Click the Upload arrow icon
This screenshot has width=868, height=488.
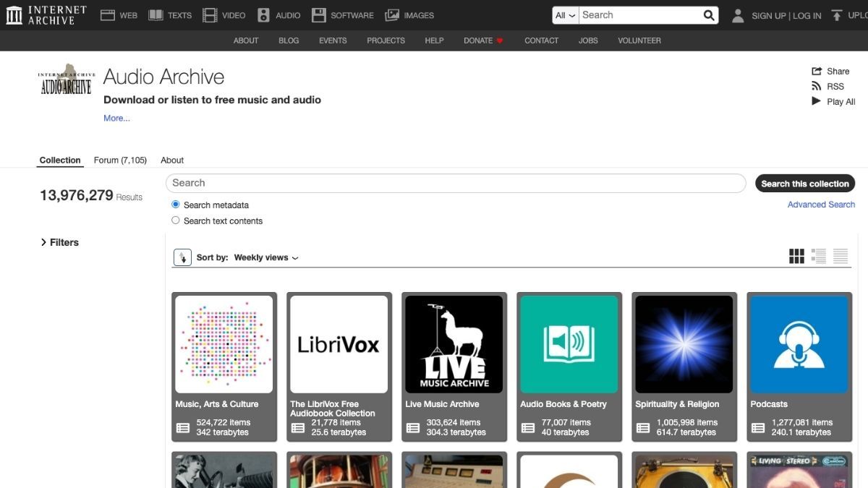(837, 15)
